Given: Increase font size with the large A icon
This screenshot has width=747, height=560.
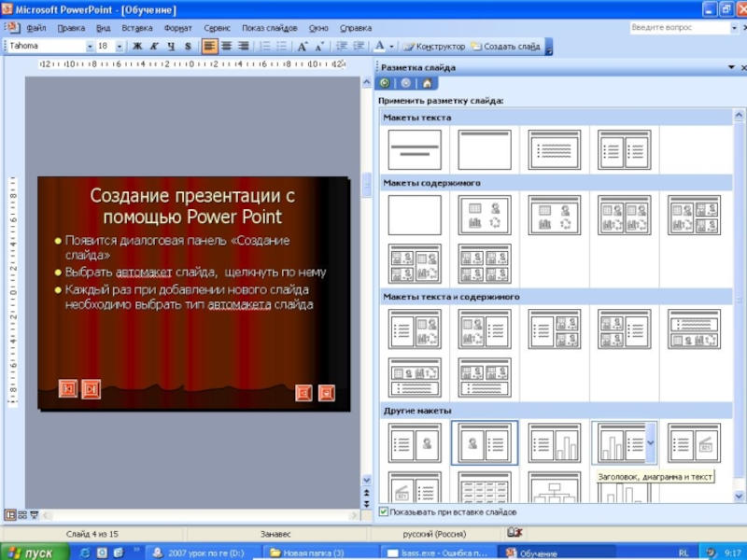Looking at the screenshot, I should (303, 46).
